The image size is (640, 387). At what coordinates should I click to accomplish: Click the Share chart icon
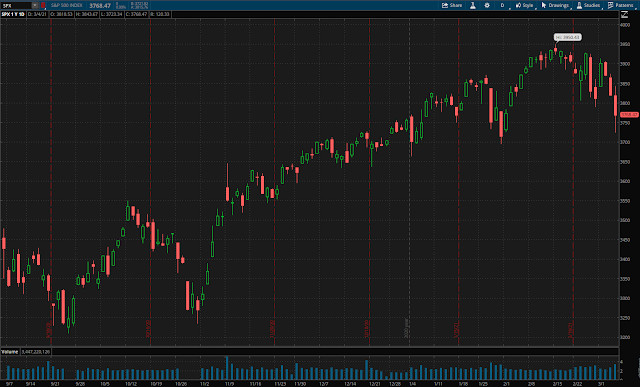pos(445,5)
